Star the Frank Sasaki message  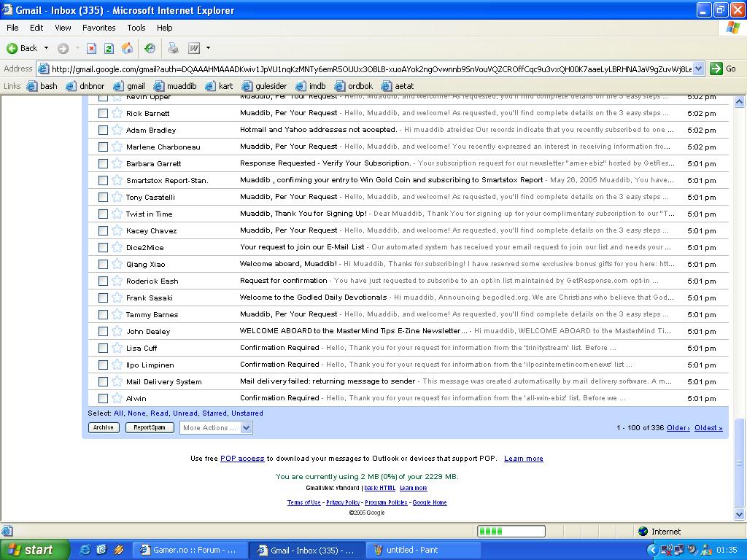117,297
